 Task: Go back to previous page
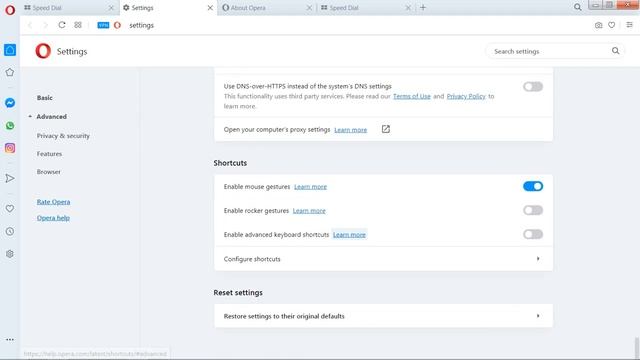point(30,25)
